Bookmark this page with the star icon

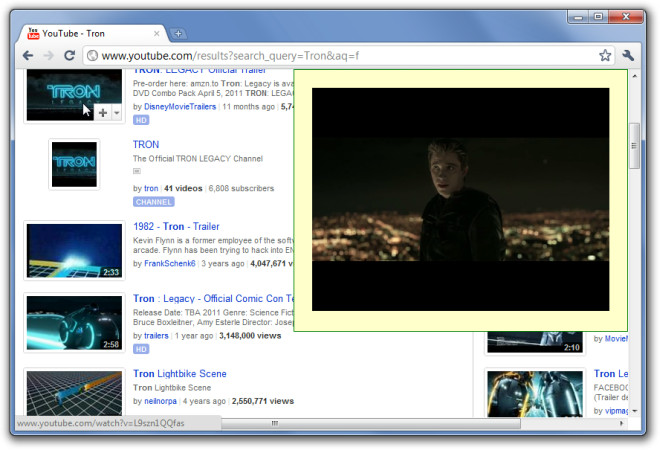(605, 55)
